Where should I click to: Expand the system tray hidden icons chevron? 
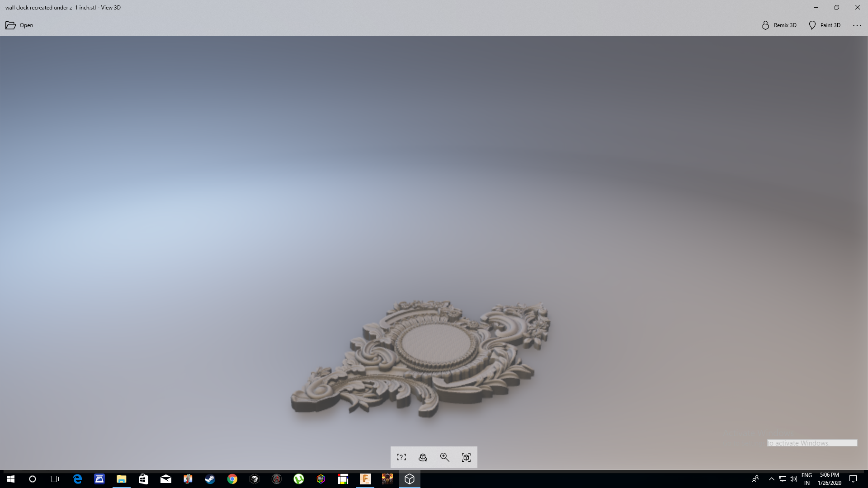click(x=772, y=479)
